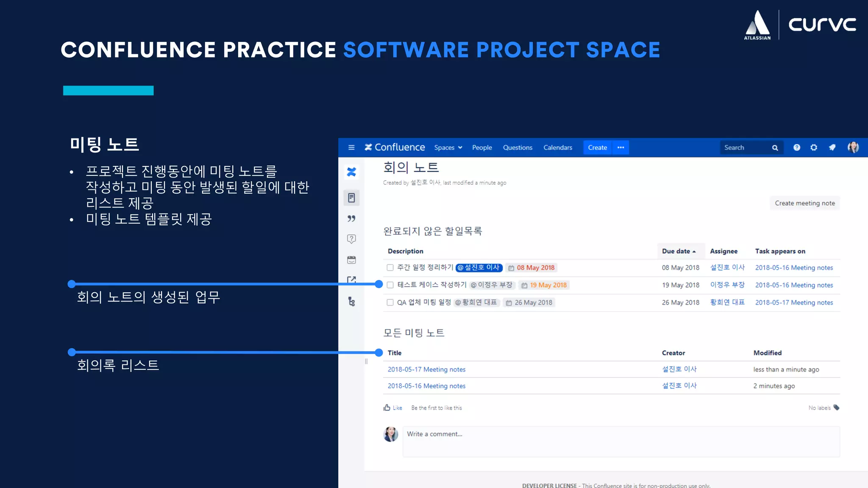
Task: Click calendar icon by 08 May 2018
Action: (511, 268)
